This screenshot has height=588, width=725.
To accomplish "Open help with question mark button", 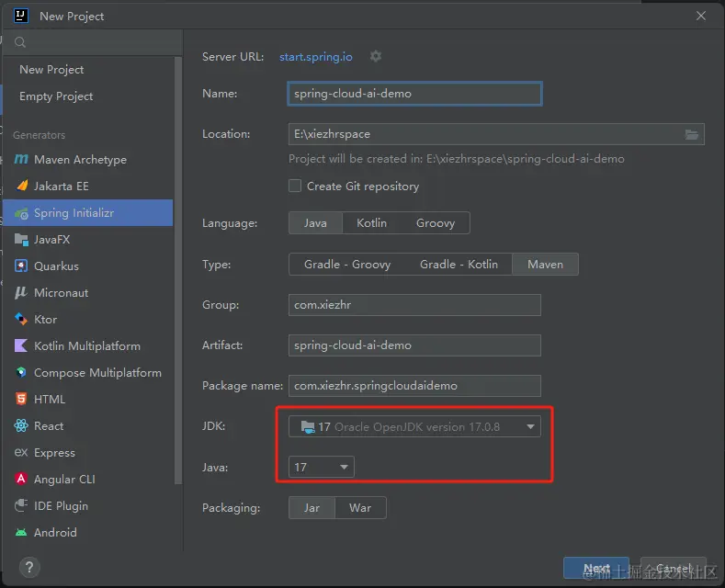I will pos(29,567).
